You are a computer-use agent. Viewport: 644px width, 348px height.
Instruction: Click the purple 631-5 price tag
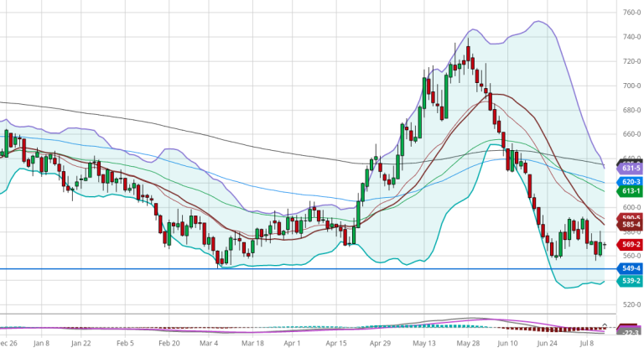click(631, 166)
